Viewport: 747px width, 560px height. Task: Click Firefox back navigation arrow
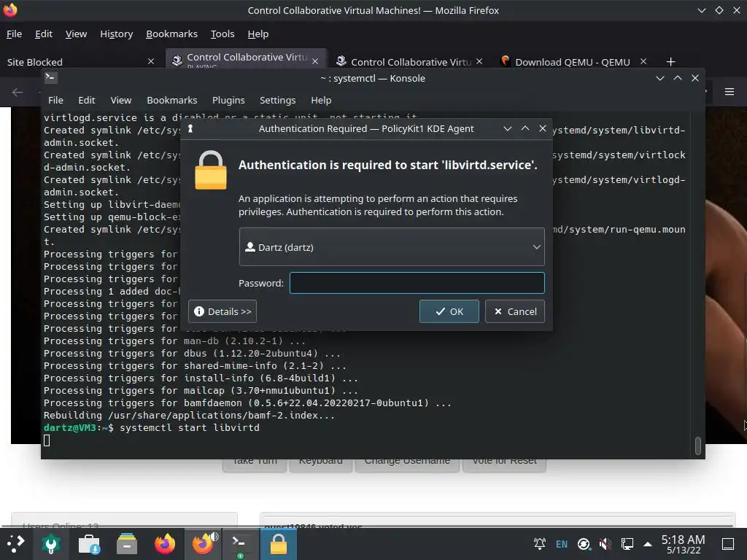click(18, 92)
